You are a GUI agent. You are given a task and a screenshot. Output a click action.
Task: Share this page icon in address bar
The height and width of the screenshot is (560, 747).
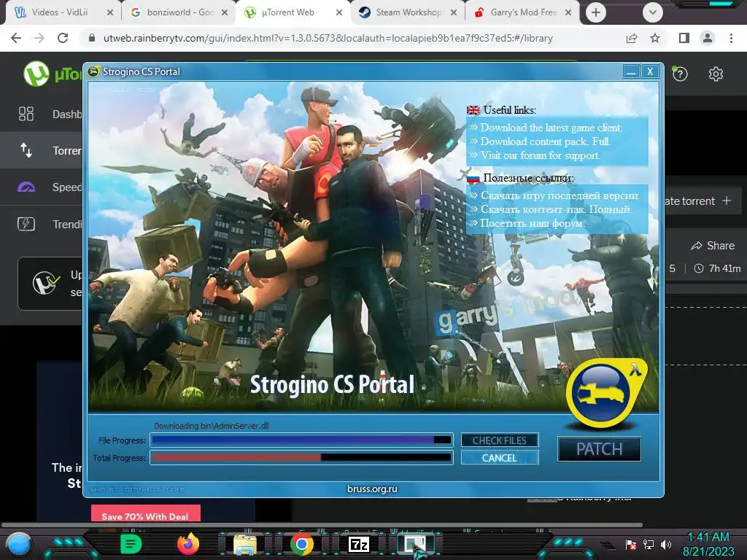coord(632,38)
